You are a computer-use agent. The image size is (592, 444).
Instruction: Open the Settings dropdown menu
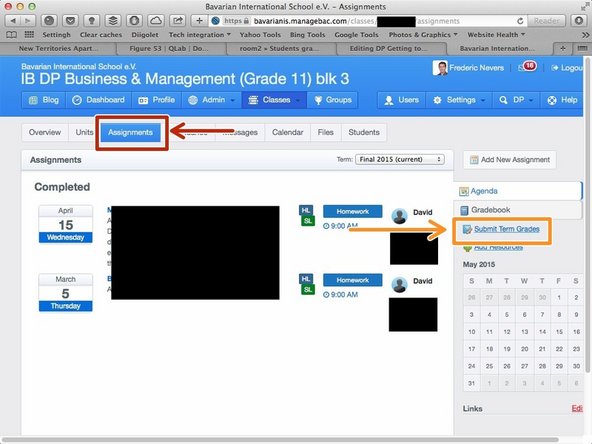(x=459, y=100)
